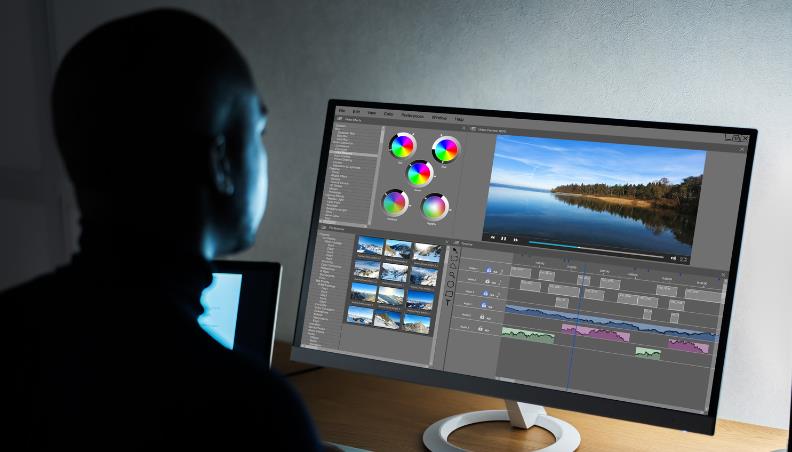Toggle lock on the second timeline track

(487, 281)
